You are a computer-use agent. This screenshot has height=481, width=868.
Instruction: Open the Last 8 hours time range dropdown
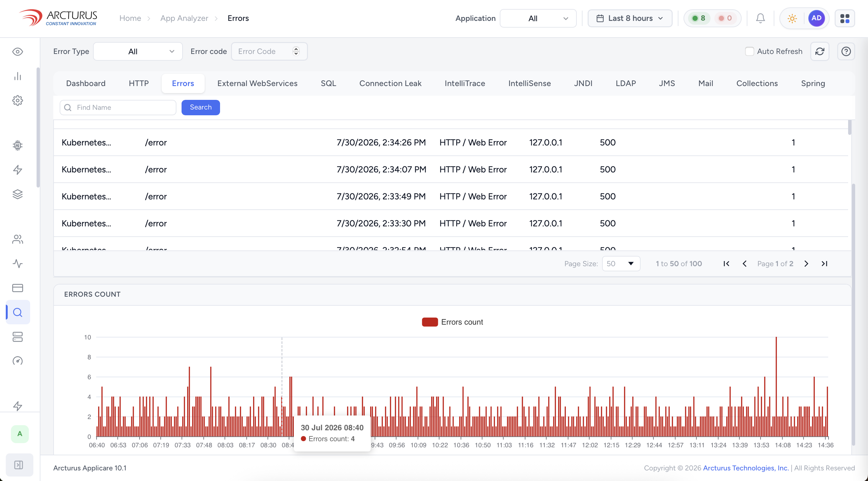630,18
